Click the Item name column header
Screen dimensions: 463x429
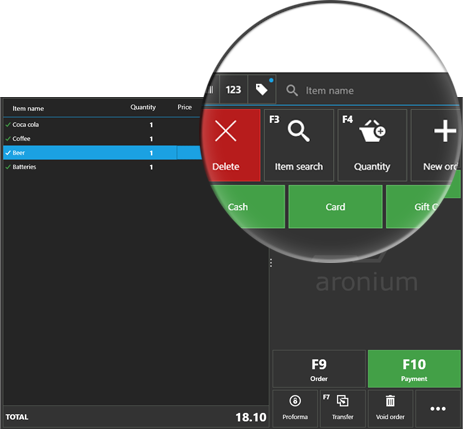[28, 108]
